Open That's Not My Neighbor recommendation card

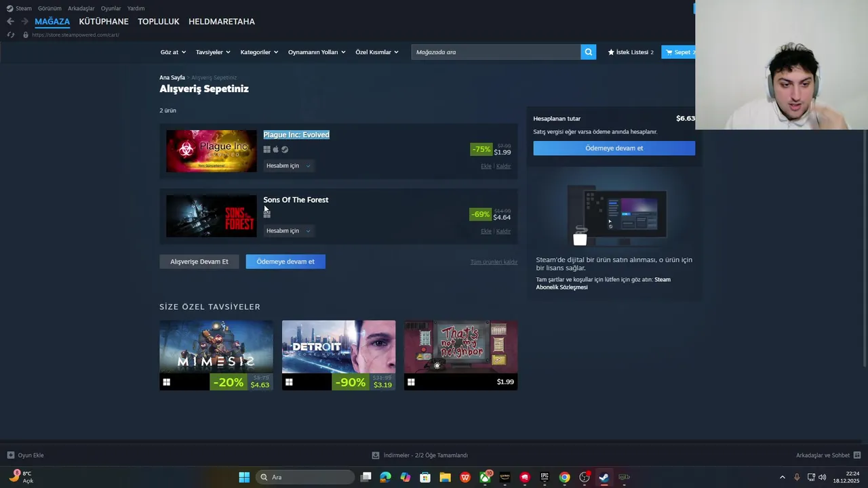[x=460, y=355]
